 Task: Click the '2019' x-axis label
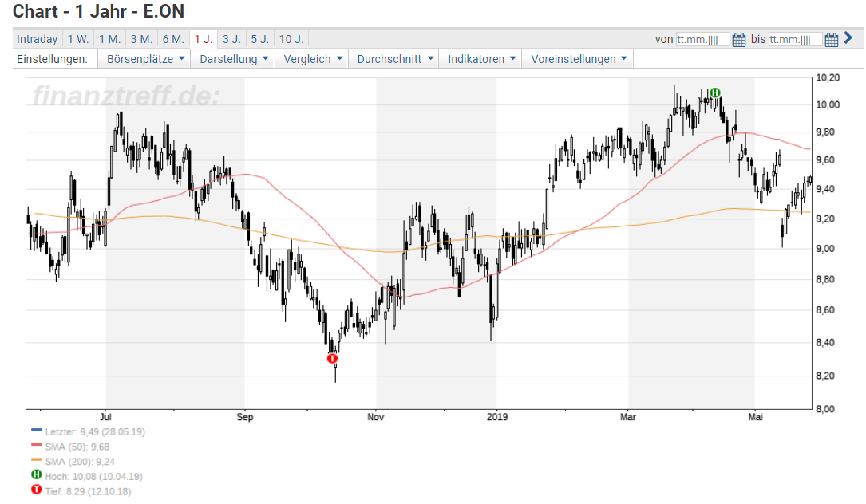click(x=497, y=417)
